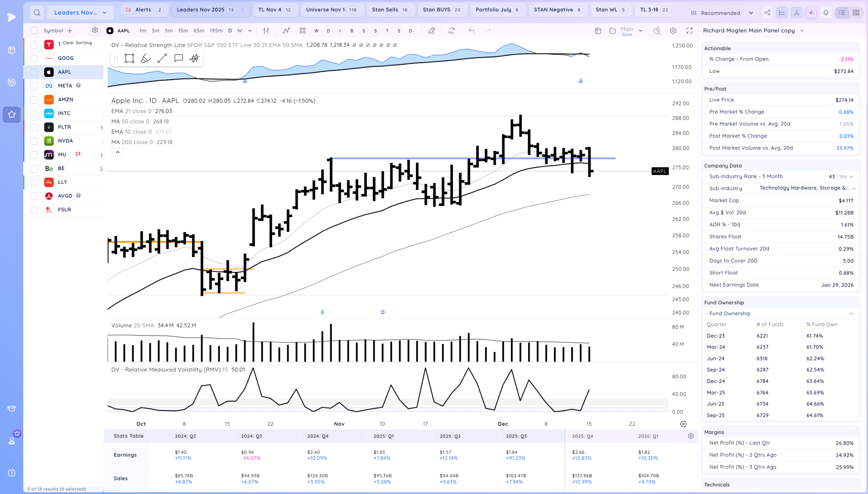Select the rectangle drawing tool
868x494 pixels.
click(129, 58)
